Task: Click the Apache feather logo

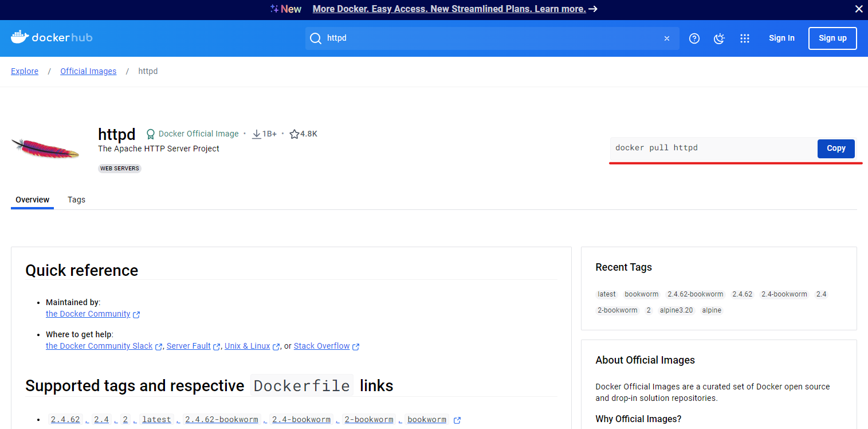Action: pos(45,149)
